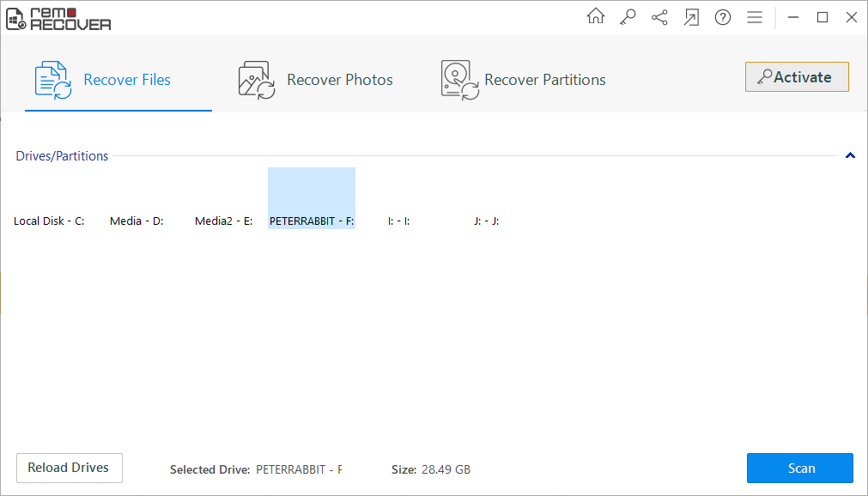This screenshot has width=868, height=496.
Task: Start scanning with the Scan button
Action: click(x=800, y=469)
